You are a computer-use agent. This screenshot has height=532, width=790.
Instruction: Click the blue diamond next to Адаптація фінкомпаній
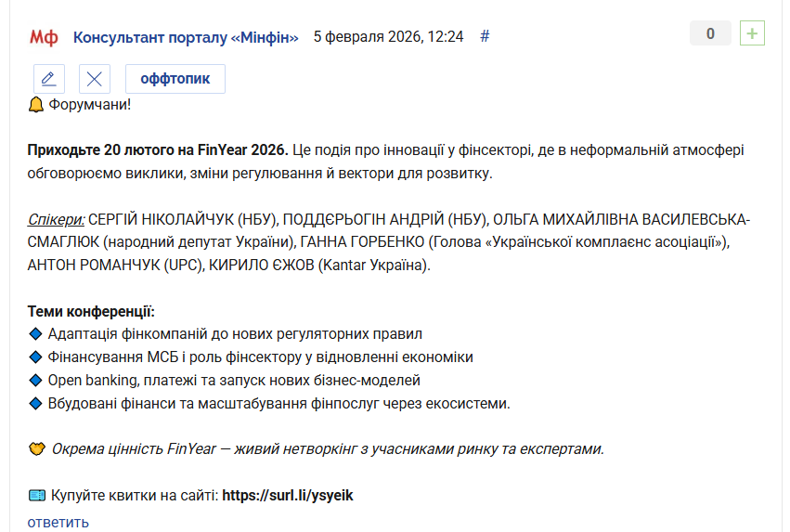(36, 334)
